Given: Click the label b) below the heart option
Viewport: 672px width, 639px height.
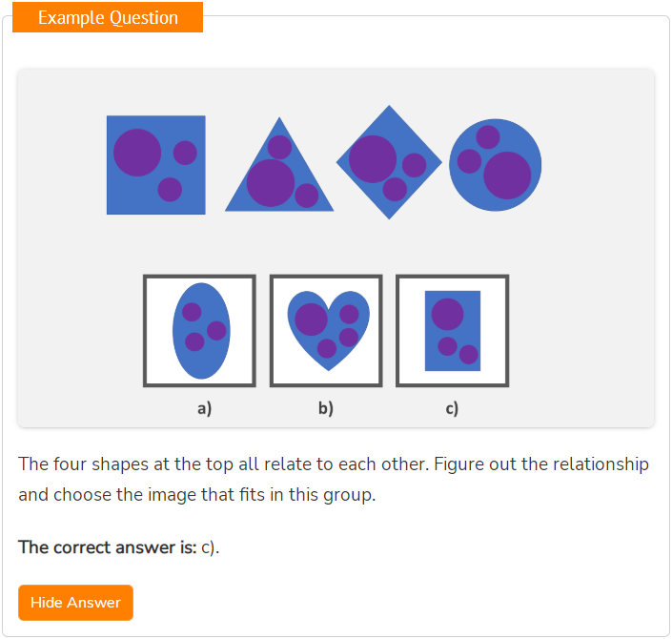Looking at the screenshot, I should pyautogui.click(x=326, y=408).
